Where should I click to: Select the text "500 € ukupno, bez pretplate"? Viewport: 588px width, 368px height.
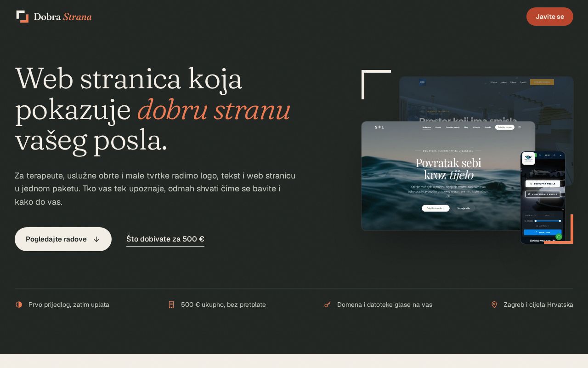point(223,305)
